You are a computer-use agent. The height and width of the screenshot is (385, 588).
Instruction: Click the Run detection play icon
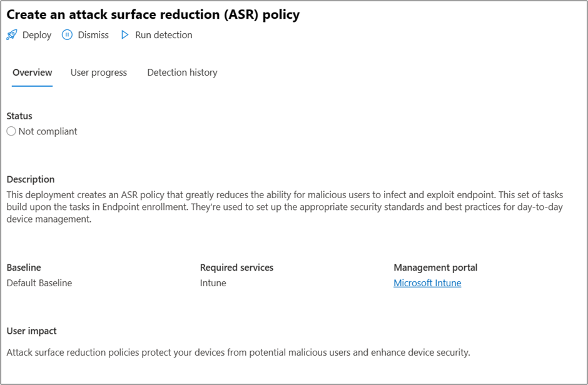point(125,35)
